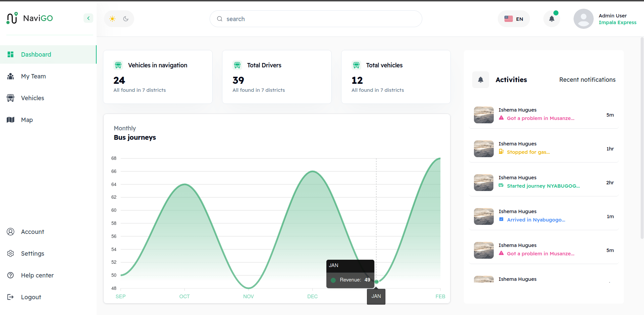Click the OCT label on chart axis
The height and width of the screenshot is (315, 644).
pos(184,297)
